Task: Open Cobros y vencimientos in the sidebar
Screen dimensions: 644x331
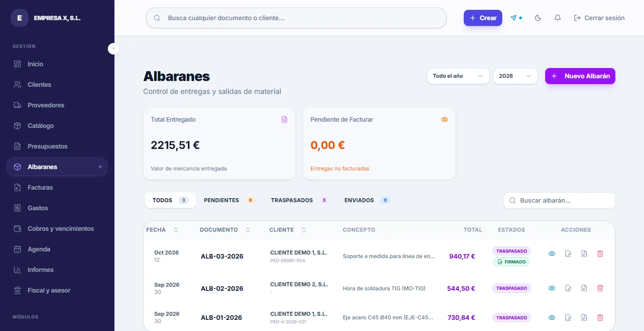Action: click(x=57, y=229)
